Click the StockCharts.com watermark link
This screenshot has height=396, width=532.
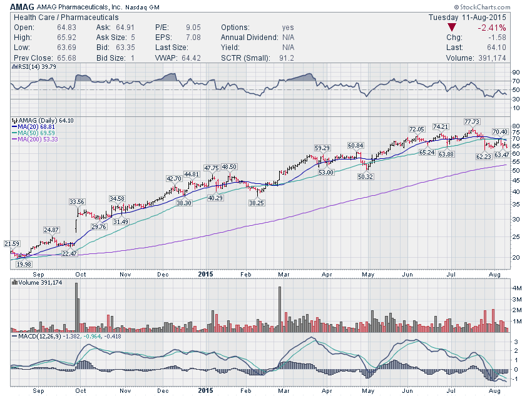point(482,7)
